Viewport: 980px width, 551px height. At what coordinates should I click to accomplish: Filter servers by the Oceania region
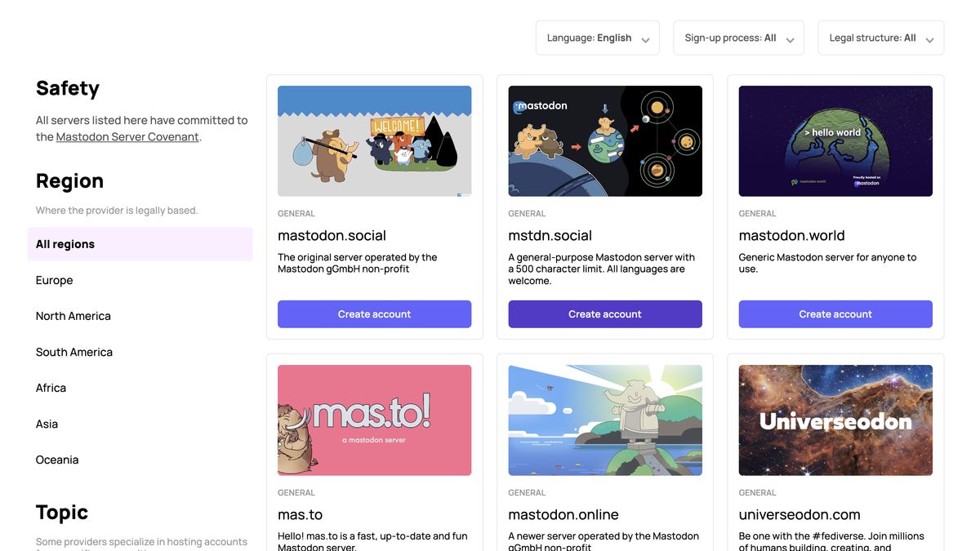click(x=57, y=460)
